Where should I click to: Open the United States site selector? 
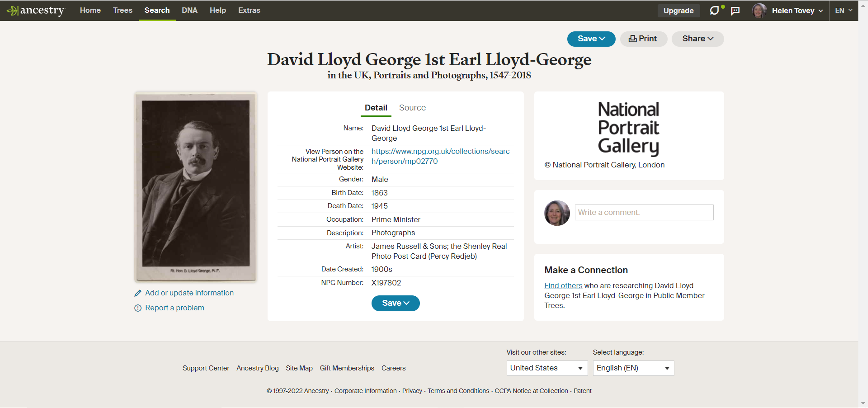click(x=546, y=368)
